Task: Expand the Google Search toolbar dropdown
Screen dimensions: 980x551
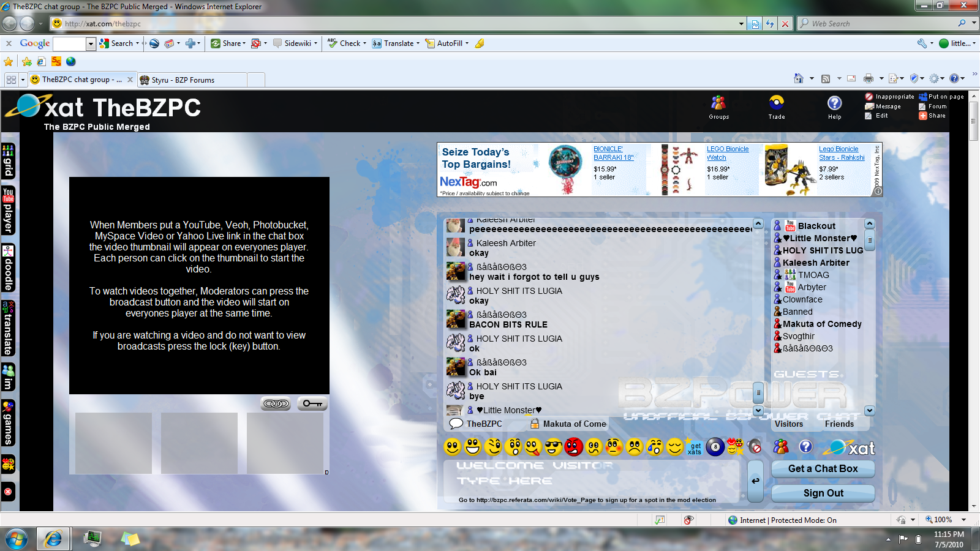Action: [137, 43]
